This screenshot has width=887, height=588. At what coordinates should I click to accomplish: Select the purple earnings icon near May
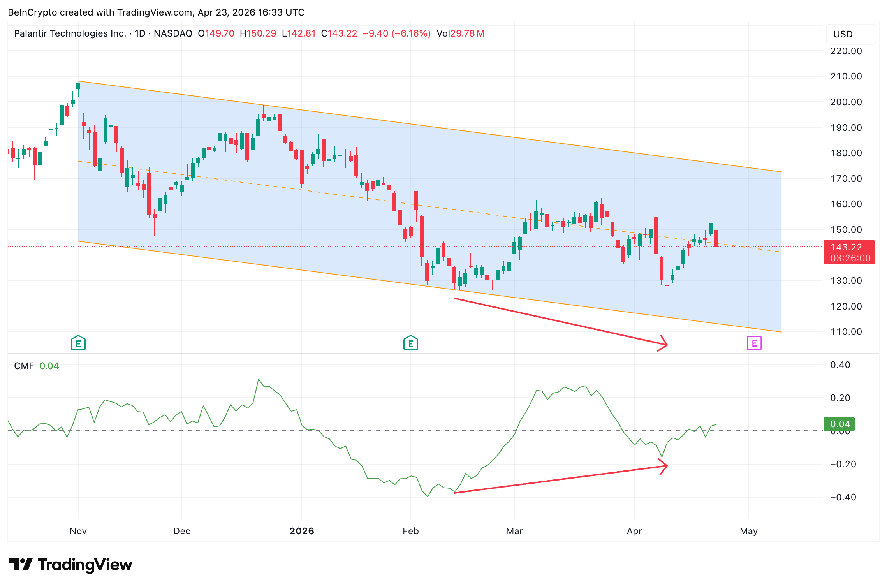754,343
